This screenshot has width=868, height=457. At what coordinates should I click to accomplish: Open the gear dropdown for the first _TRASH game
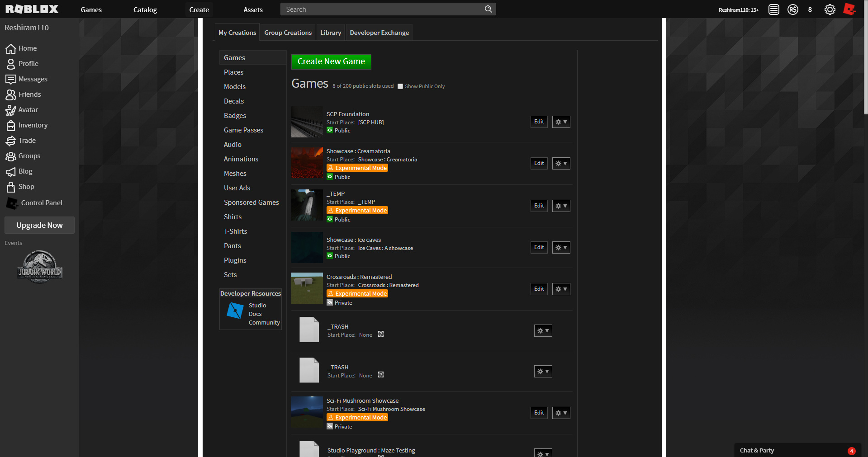point(542,330)
